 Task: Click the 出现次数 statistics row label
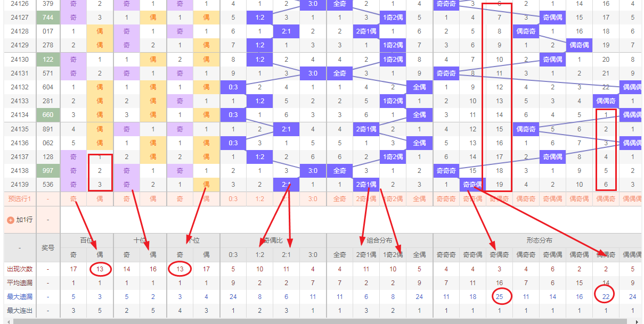coord(19,269)
